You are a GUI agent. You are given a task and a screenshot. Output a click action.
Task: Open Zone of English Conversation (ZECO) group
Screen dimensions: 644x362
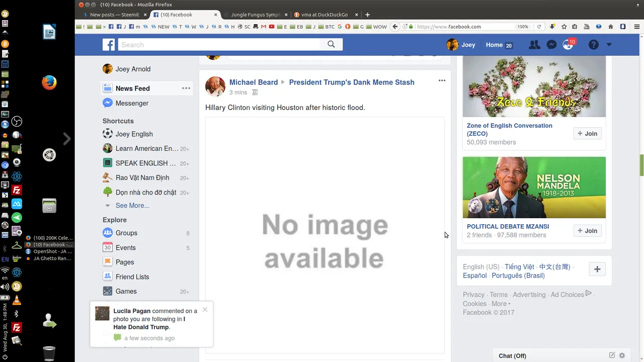[x=509, y=130]
